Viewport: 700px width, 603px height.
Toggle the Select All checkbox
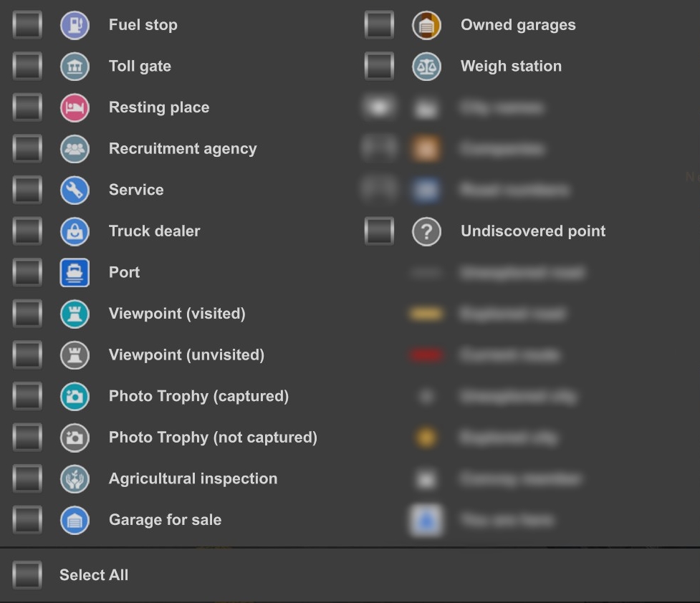(x=27, y=575)
